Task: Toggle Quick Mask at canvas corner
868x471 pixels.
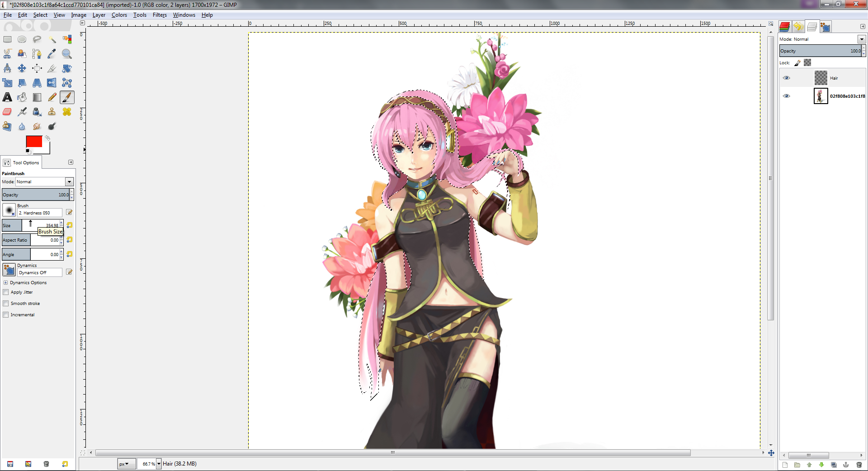Action: (x=83, y=452)
